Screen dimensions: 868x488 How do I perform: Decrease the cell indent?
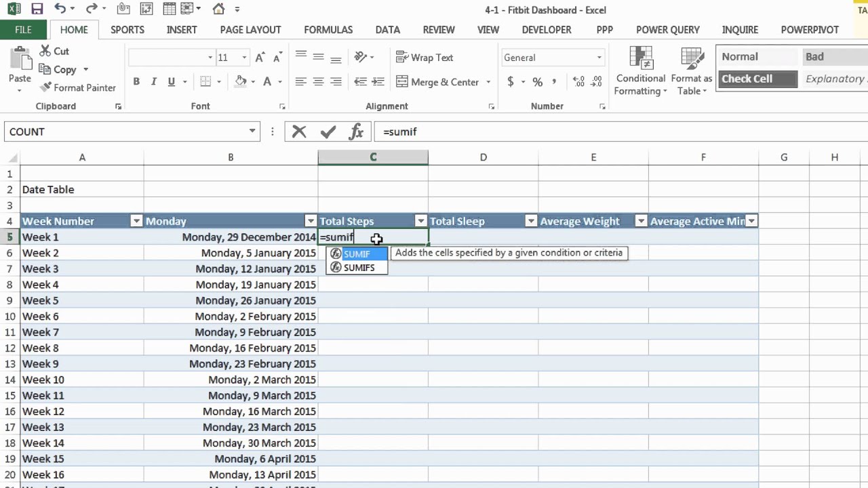coord(360,82)
